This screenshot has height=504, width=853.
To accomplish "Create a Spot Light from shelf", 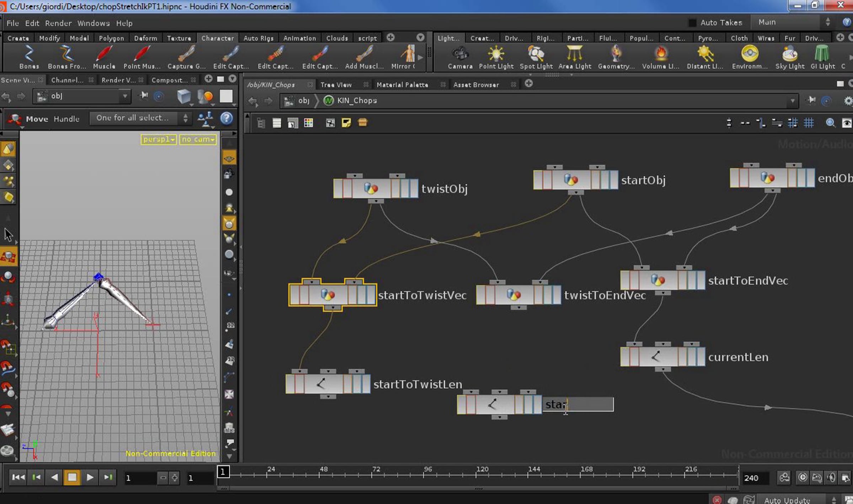I will pos(536,58).
